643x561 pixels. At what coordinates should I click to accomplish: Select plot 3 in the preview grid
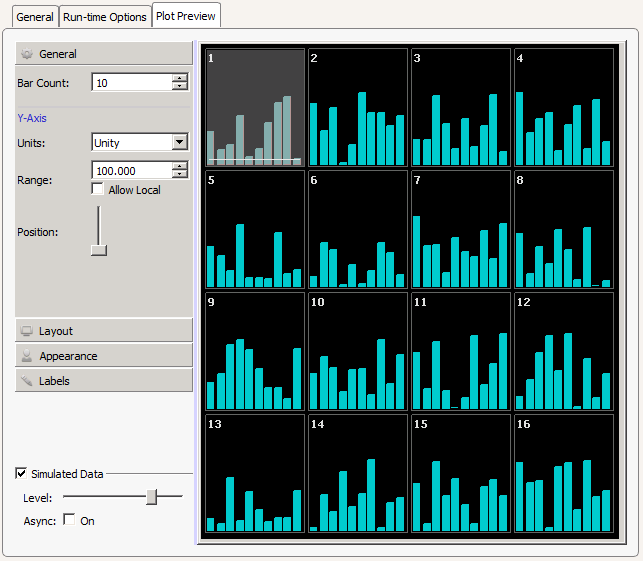coord(461,107)
